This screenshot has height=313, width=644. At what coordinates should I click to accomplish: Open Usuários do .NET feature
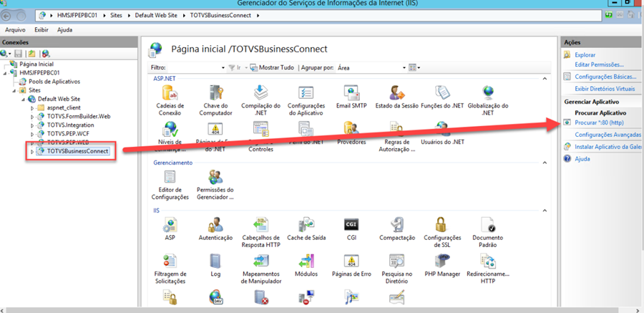tap(442, 134)
